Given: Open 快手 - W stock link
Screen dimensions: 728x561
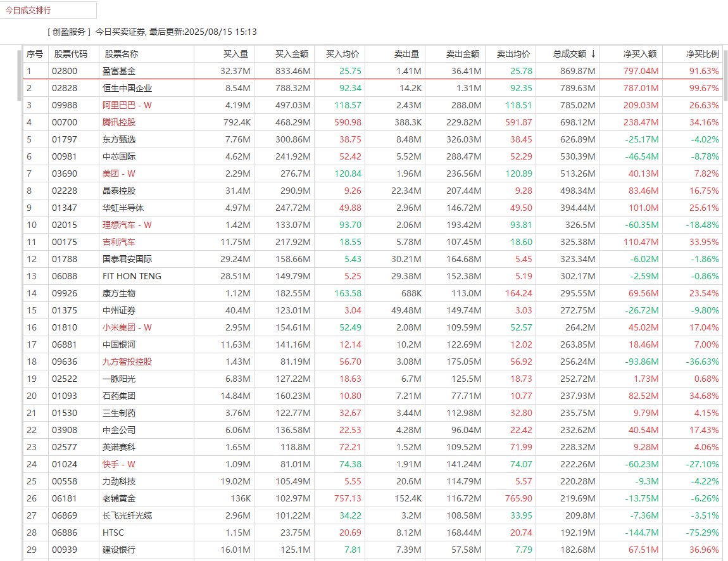Looking at the screenshot, I should (x=119, y=464).
